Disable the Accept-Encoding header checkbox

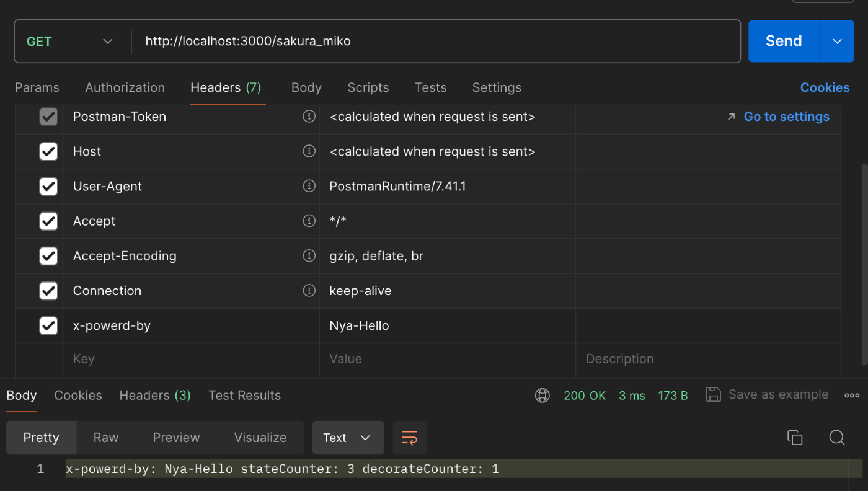[x=48, y=255]
